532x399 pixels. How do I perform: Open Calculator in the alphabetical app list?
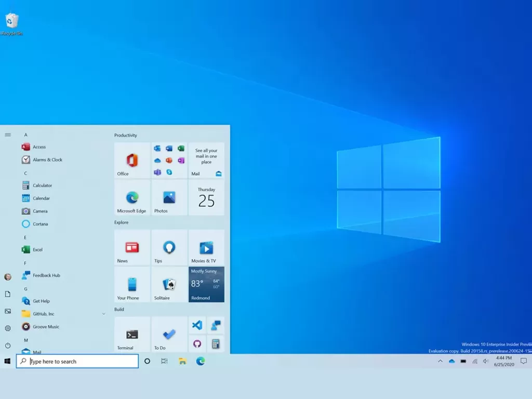coord(63,185)
